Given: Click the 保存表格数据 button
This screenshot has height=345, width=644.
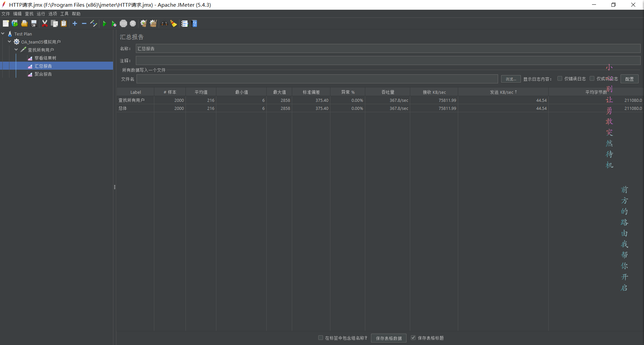Looking at the screenshot, I should 389,338.
